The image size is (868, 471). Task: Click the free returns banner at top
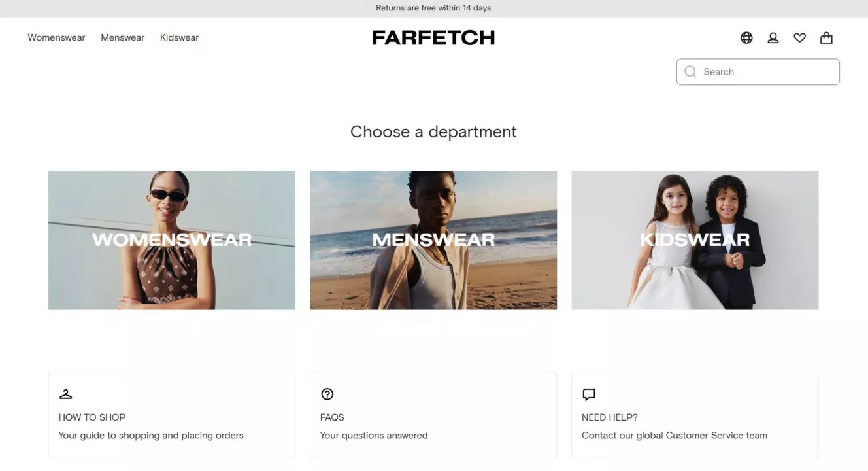[x=433, y=8]
